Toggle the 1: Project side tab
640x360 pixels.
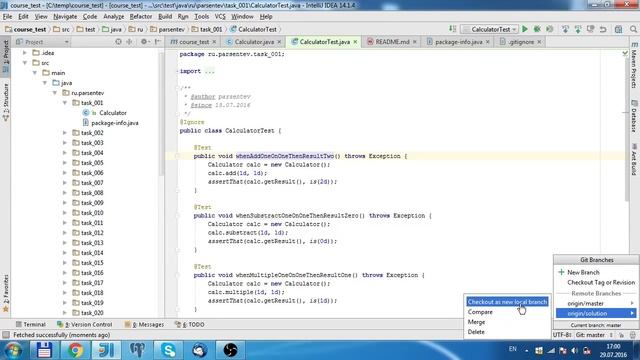pos(6,56)
